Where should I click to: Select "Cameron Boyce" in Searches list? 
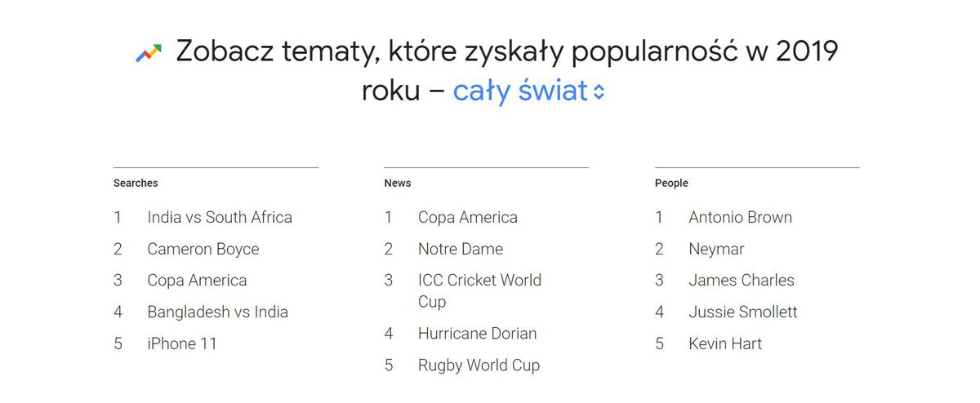click(203, 249)
